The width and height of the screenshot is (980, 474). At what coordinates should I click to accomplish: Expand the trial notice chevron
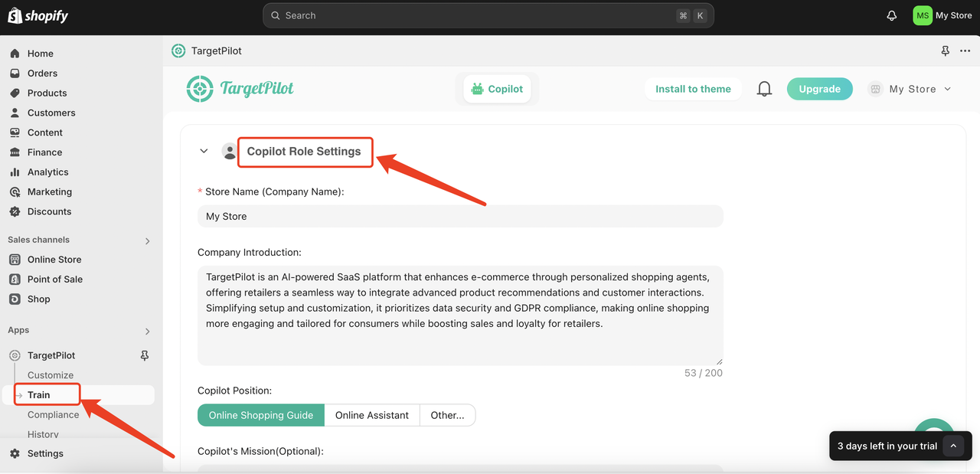coord(953,446)
